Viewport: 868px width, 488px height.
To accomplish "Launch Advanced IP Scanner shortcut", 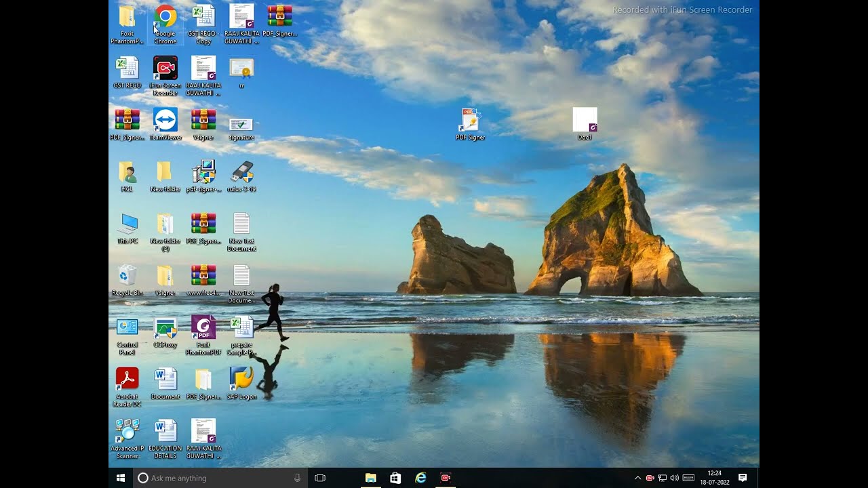I will [x=127, y=439].
